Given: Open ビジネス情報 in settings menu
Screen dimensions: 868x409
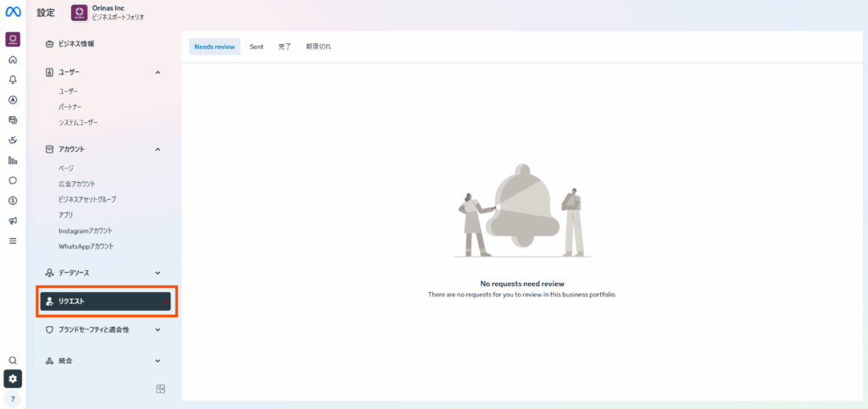Looking at the screenshot, I should (x=76, y=43).
